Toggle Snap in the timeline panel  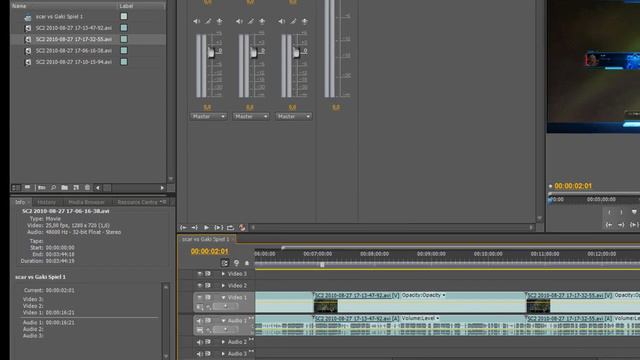click(x=224, y=263)
